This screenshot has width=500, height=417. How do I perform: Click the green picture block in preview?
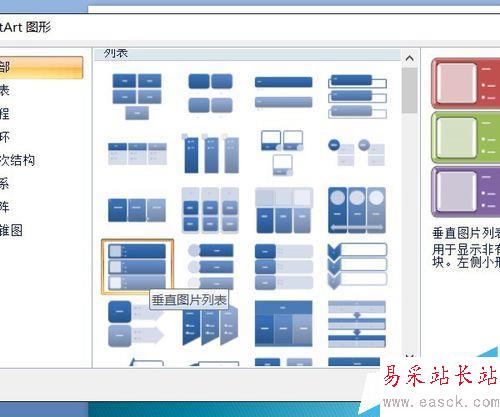coord(466,137)
